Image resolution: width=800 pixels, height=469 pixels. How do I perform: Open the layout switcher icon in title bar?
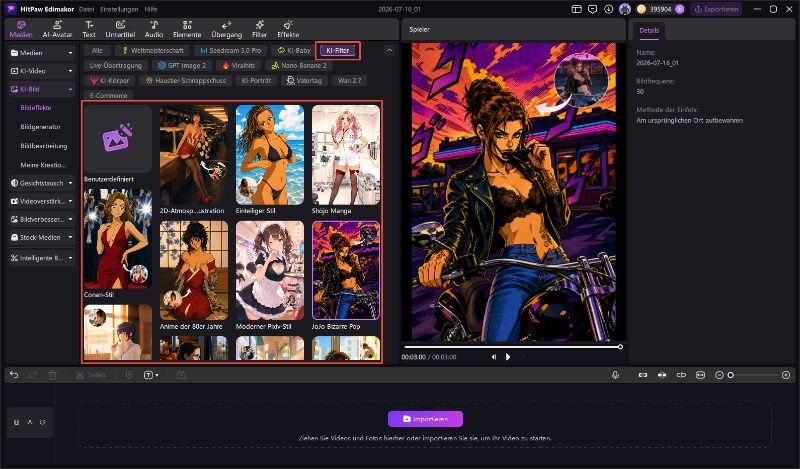pyautogui.click(x=576, y=9)
